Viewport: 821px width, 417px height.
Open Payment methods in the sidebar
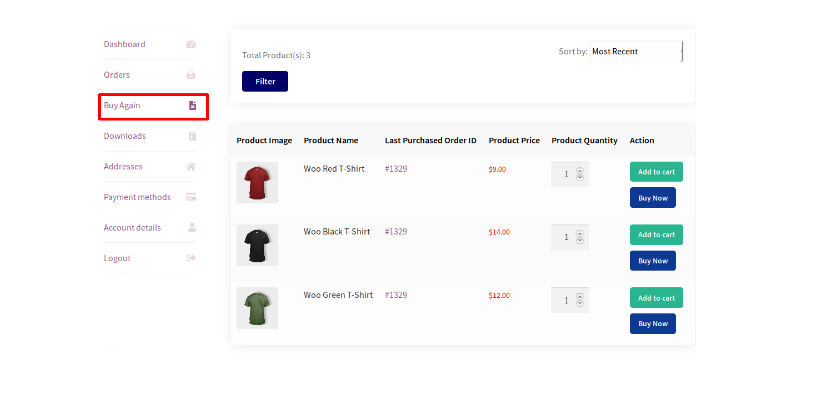point(137,197)
